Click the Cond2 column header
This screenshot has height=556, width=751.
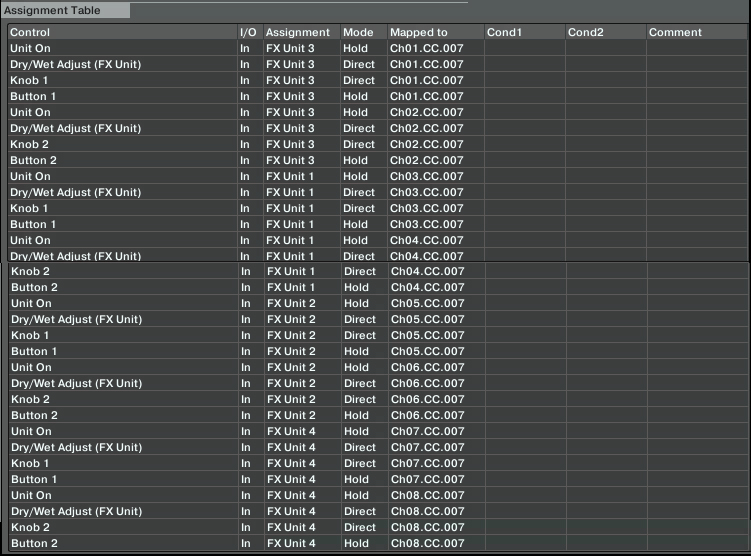(x=605, y=32)
